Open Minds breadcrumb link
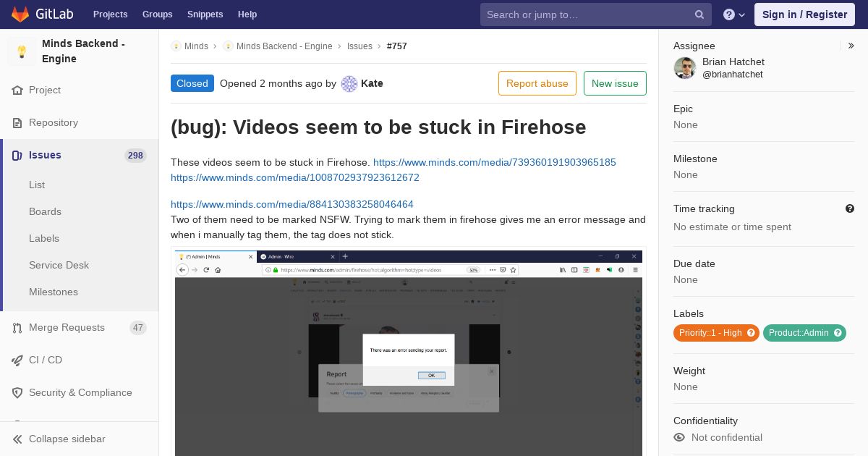 pyautogui.click(x=196, y=46)
